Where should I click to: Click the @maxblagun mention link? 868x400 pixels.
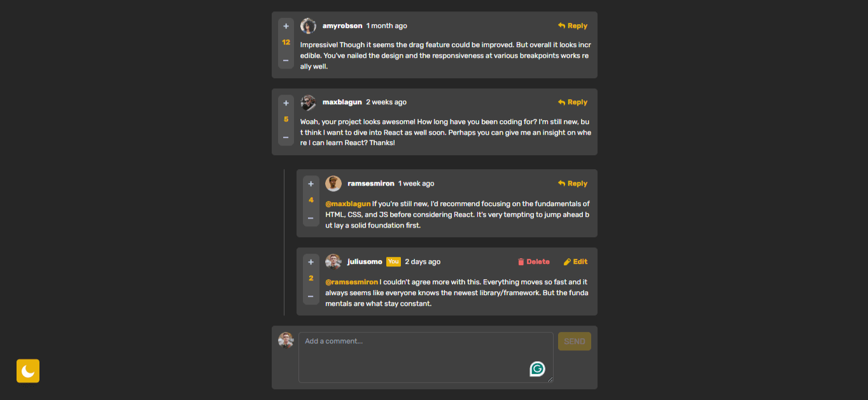347,204
